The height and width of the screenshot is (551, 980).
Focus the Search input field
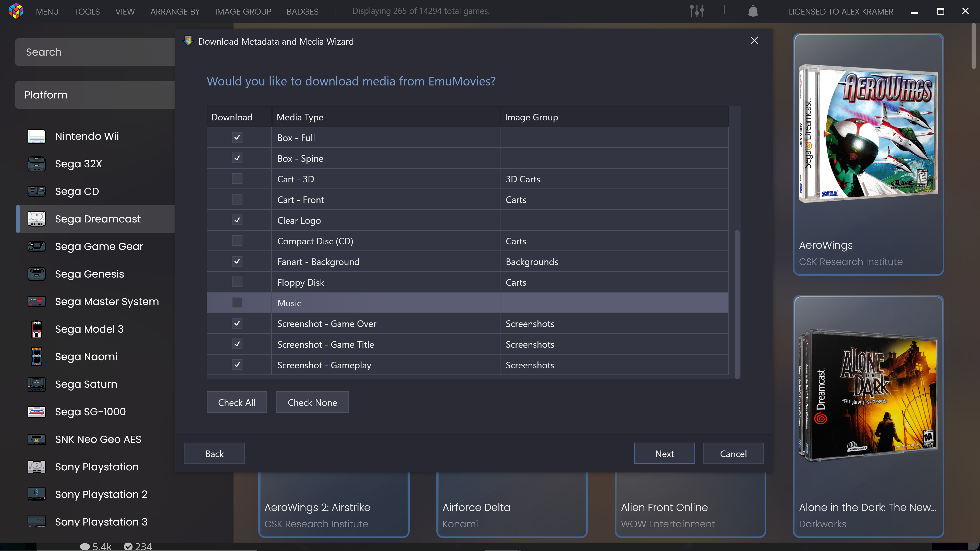tap(95, 52)
